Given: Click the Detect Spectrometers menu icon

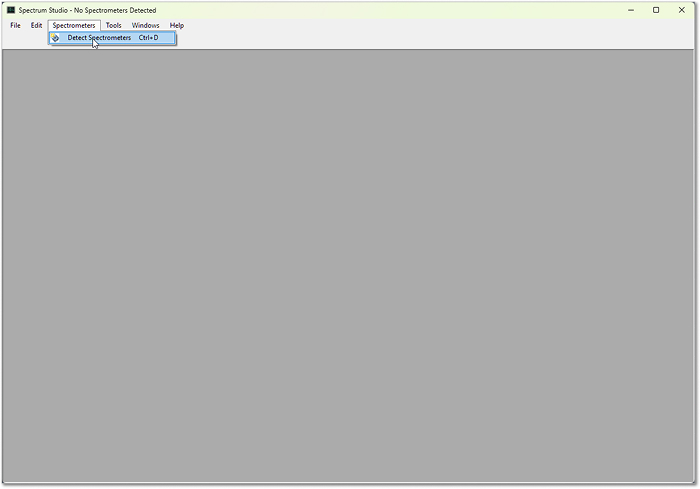Looking at the screenshot, I should coord(56,38).
